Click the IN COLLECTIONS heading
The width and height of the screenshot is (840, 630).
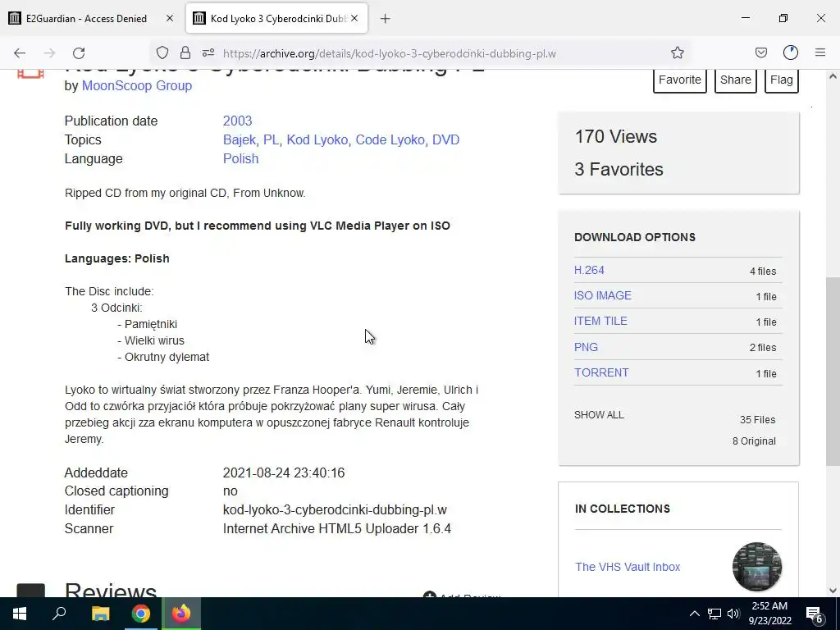(623, 509)
